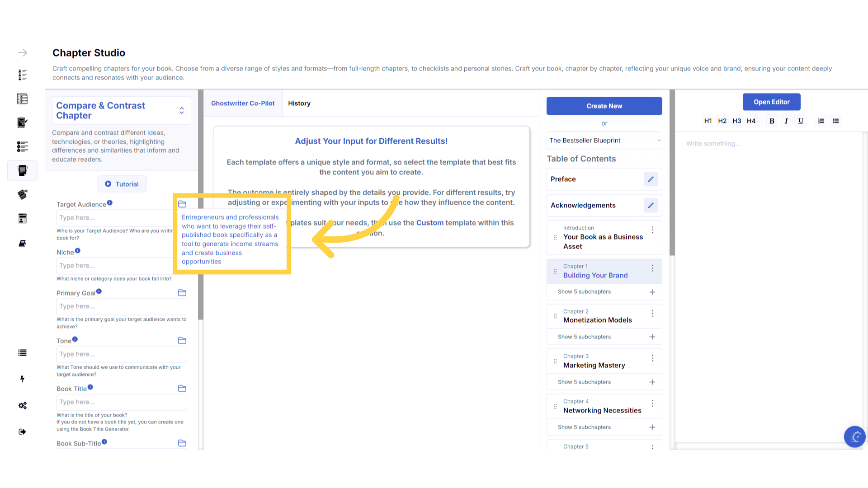Click the Italic formatting icon
This screenshot has width=868, height=488.
(786, 121)
